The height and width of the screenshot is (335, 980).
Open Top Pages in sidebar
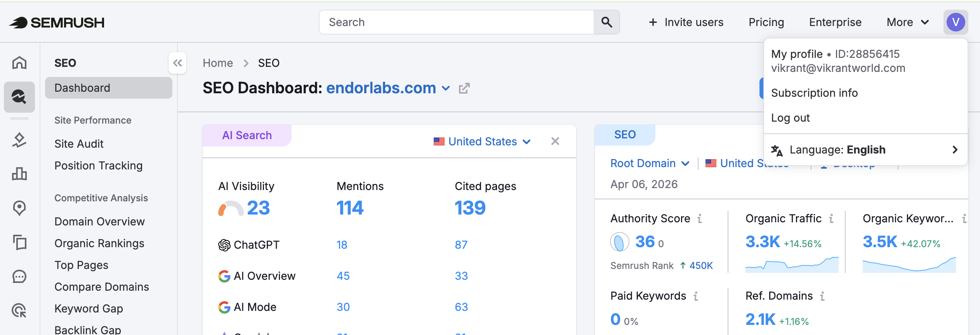pos(81,265)
